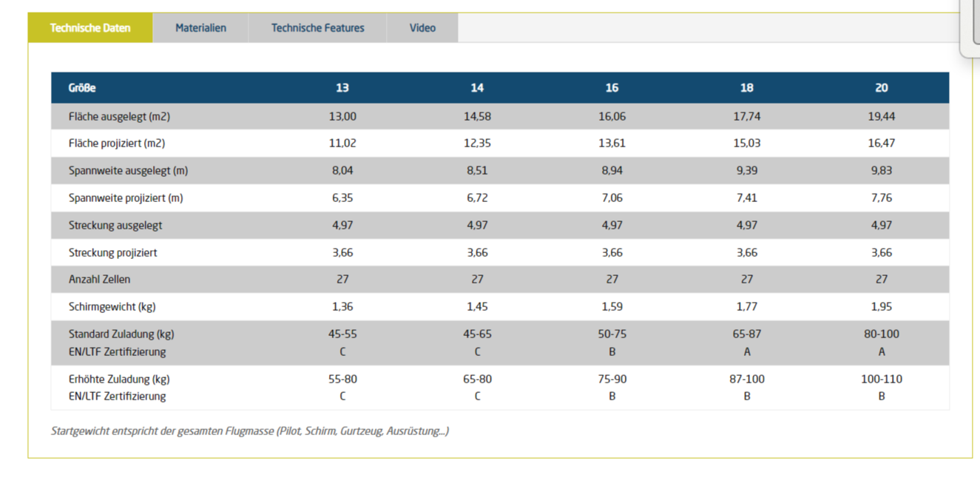Click size 20 column header
Image resolution: width=980 pixels, height=495 pixels.
(x=881, y=88)
